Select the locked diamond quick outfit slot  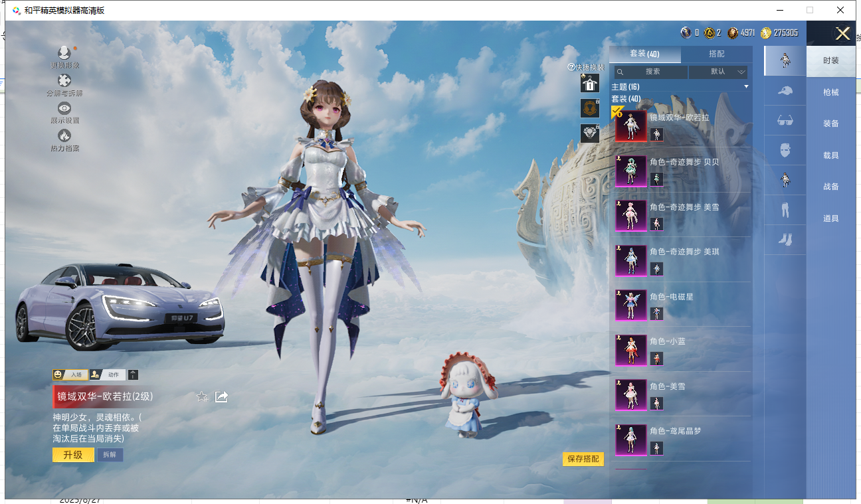coord(590,133)
